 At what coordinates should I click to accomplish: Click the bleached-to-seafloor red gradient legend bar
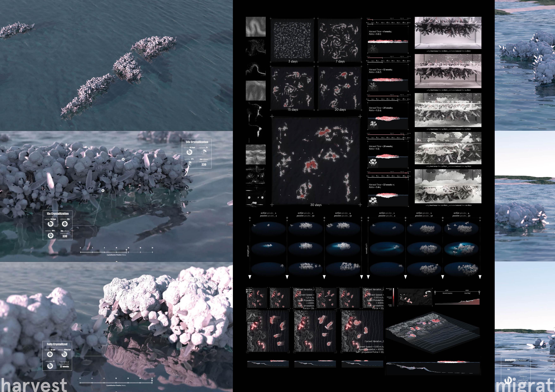click(x=393, y=297)
